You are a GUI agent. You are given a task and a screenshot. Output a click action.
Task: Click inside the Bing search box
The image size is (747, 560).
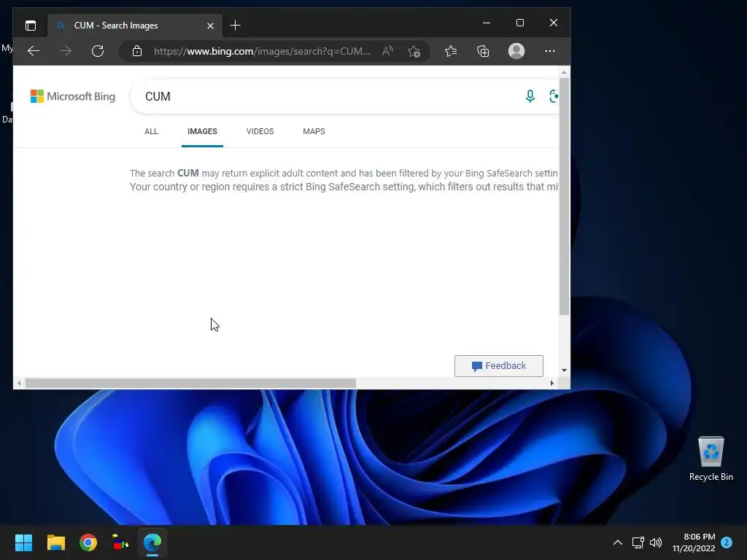pyautogui.click(x=329, y=97)
